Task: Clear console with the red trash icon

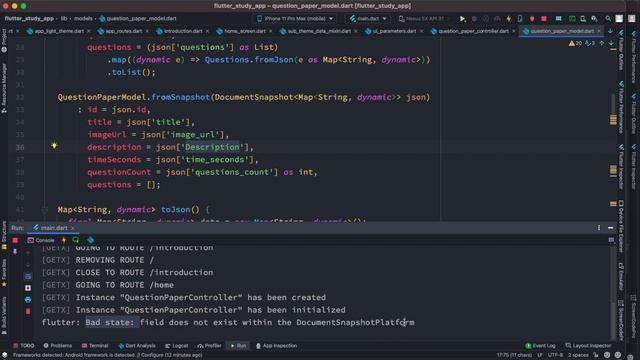Action: click(28, 311)
